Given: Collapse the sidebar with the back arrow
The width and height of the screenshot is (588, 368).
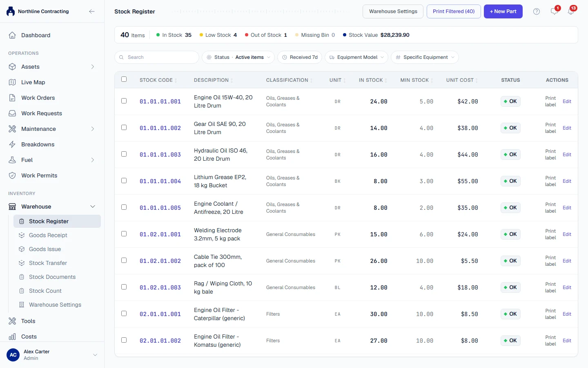Looking at the screenshot, I should coord(92,11).
